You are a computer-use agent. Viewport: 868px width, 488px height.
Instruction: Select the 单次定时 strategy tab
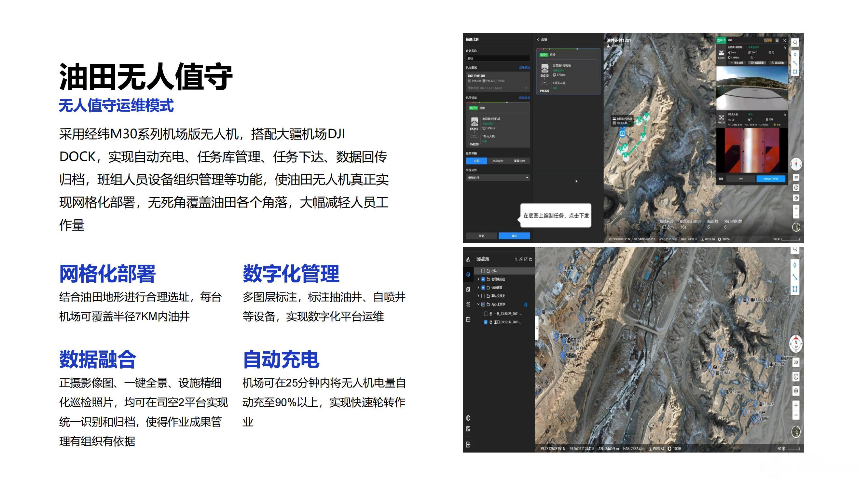498,161
